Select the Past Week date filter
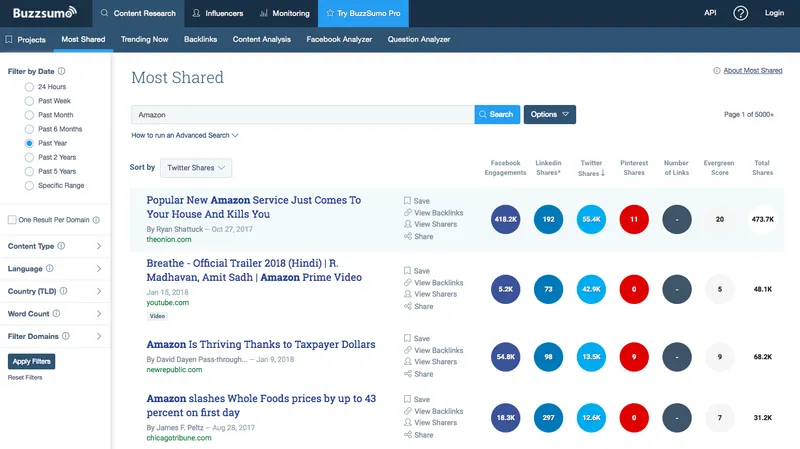The height and width of the screenshot is (449, 800). tap(30, 101)
